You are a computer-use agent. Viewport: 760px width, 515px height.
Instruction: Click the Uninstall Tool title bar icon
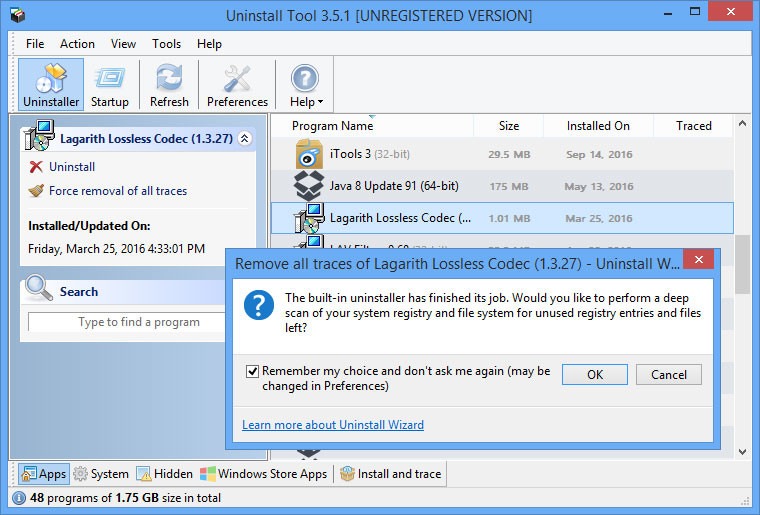pyautogui.click(x=18, y=16)
